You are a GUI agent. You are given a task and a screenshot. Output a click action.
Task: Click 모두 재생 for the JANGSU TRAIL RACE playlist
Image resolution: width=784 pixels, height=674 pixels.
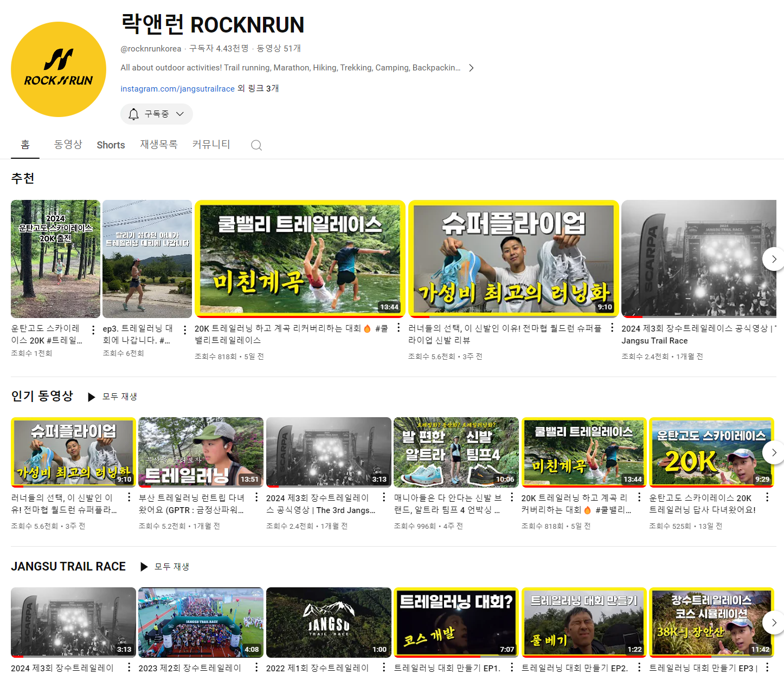(171, 566)
